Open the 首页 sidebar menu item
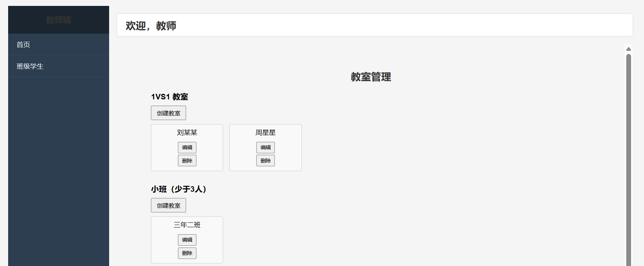 coord(23,44)
